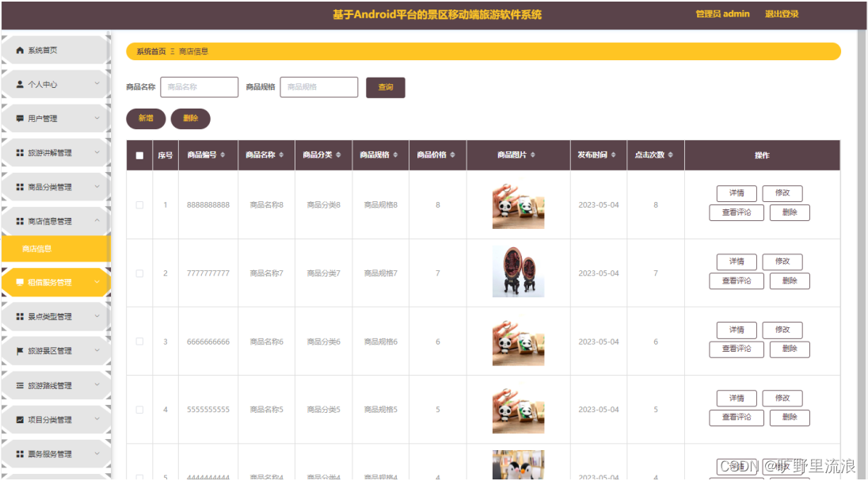Expand the 旅游讲解管理 menu chevron
Viewport: 868px width, 481px height.
point(97,152)
